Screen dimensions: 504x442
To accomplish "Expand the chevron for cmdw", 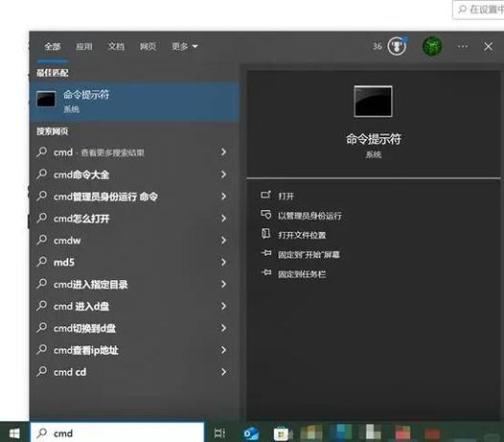I will pyautogui.click(x=223, y=241).
